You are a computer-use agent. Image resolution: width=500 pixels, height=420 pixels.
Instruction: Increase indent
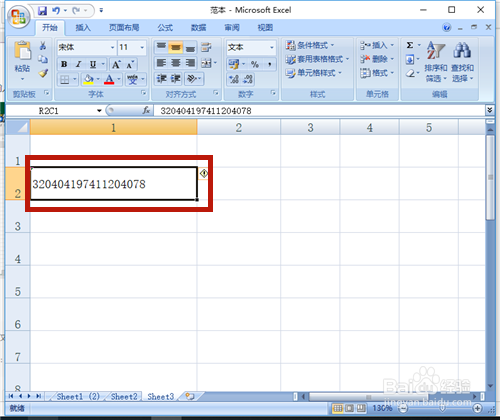(176, 79)
